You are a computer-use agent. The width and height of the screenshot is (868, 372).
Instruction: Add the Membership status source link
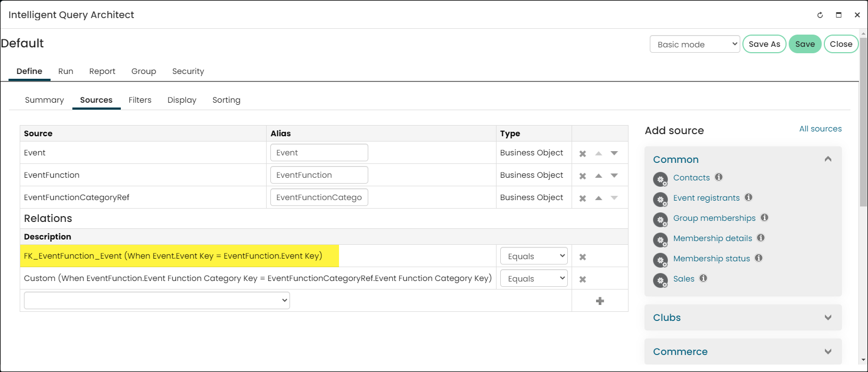[x=712, y=259]
